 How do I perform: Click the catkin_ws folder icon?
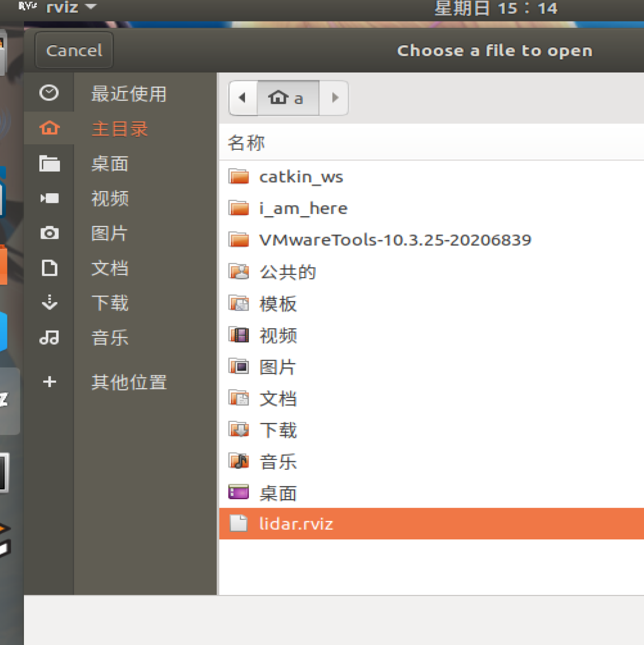(239, 177)
